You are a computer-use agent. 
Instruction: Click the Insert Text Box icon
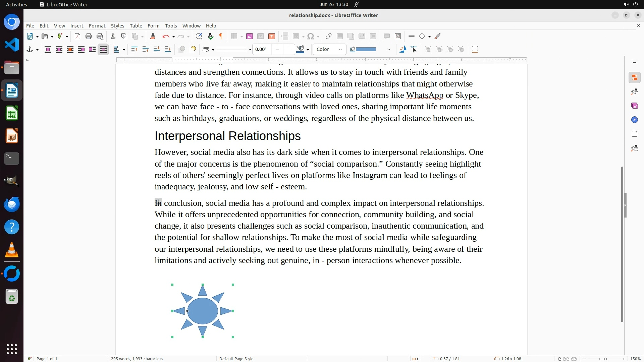tap(272, 37)
